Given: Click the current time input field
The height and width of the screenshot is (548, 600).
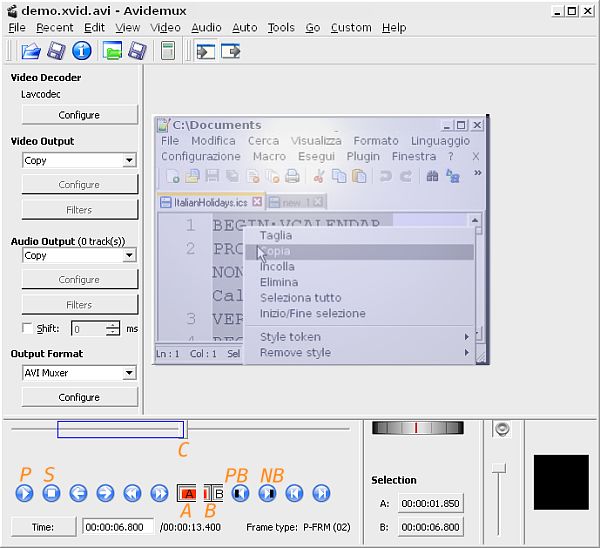Looking at the screenshot, I should 118,527.
